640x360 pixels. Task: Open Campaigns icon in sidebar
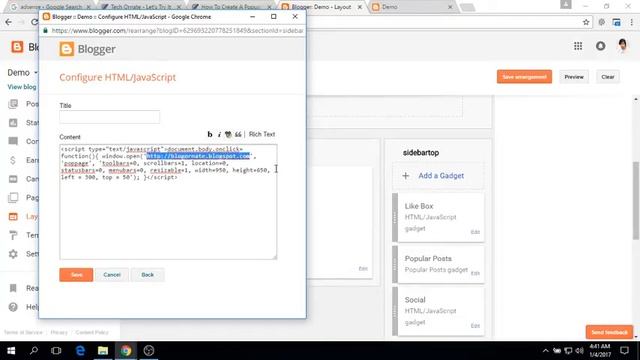tap(13, 179)
